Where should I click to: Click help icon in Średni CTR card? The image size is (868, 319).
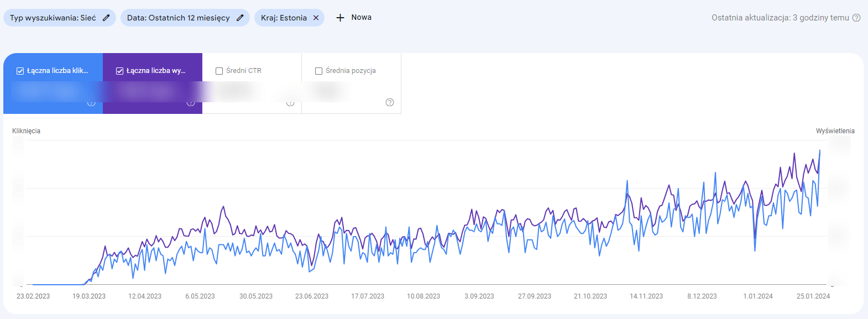[x=290, y=103]
